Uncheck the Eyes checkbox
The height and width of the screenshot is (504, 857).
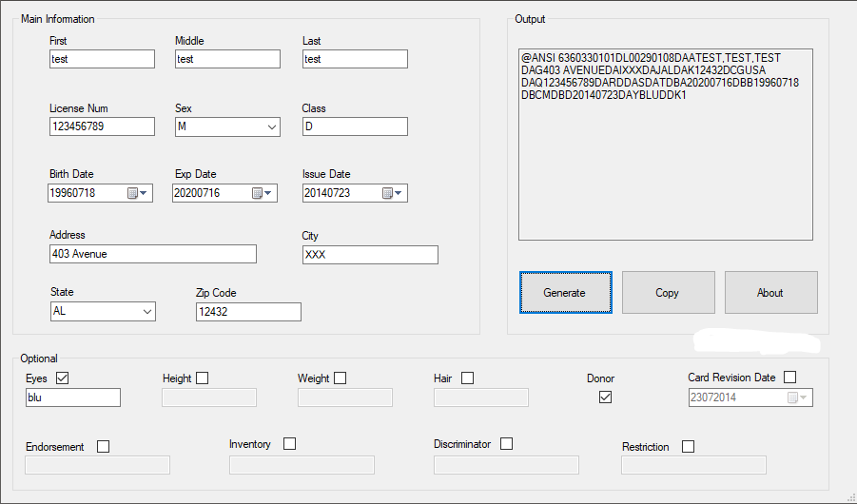(63, 378)
